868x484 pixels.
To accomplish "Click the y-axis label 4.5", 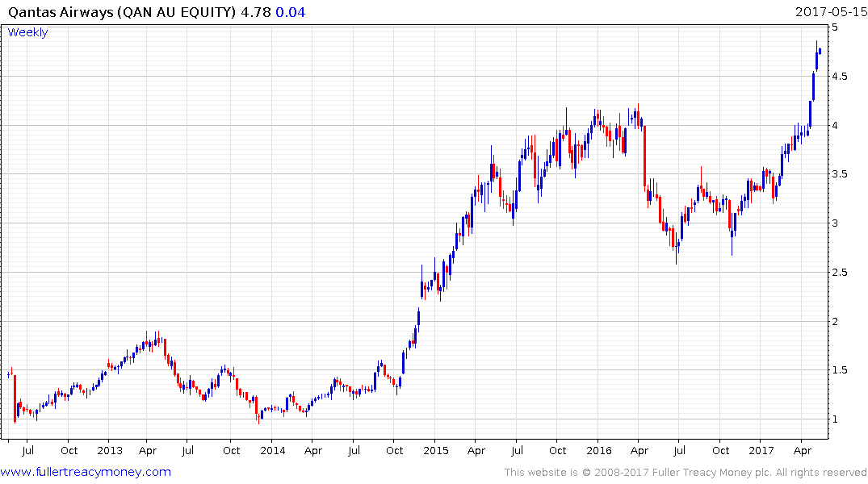I will pos(840,77).
